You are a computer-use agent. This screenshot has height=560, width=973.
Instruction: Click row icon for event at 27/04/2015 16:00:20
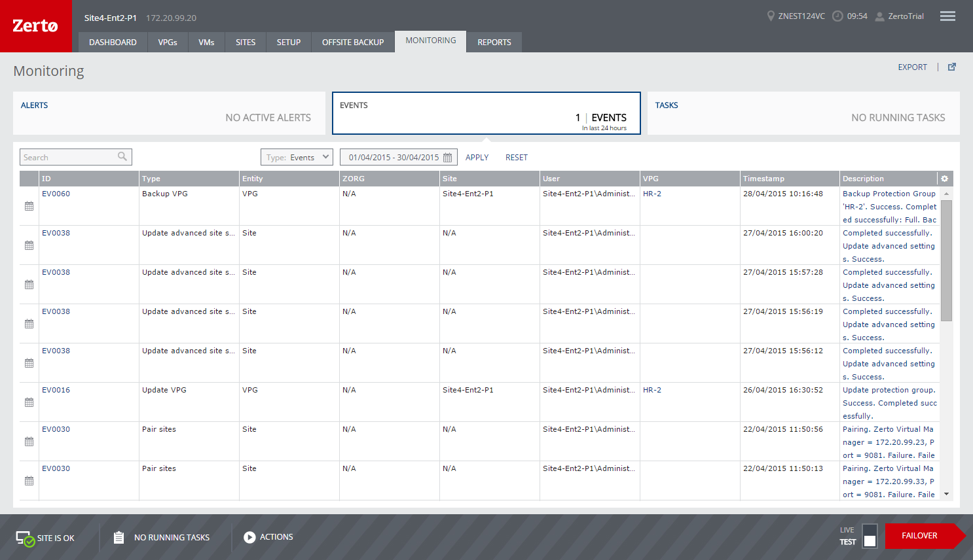pyautogui.click(x=29, y=245)
